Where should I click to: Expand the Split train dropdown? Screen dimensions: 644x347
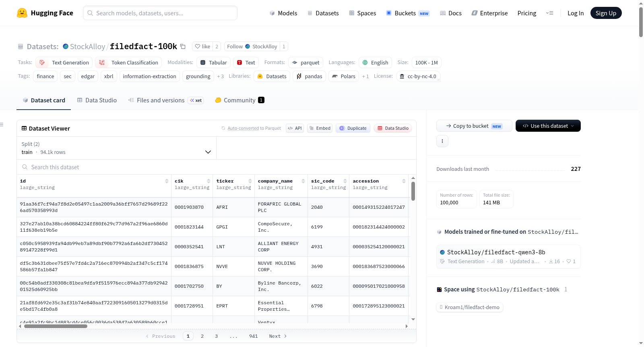pos(116,148)
